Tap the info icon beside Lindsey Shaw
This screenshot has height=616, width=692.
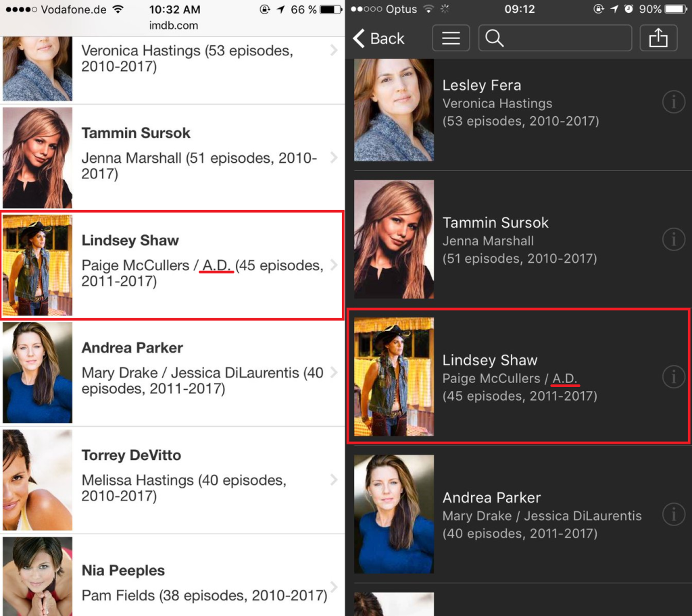click(x=673, y=377)
